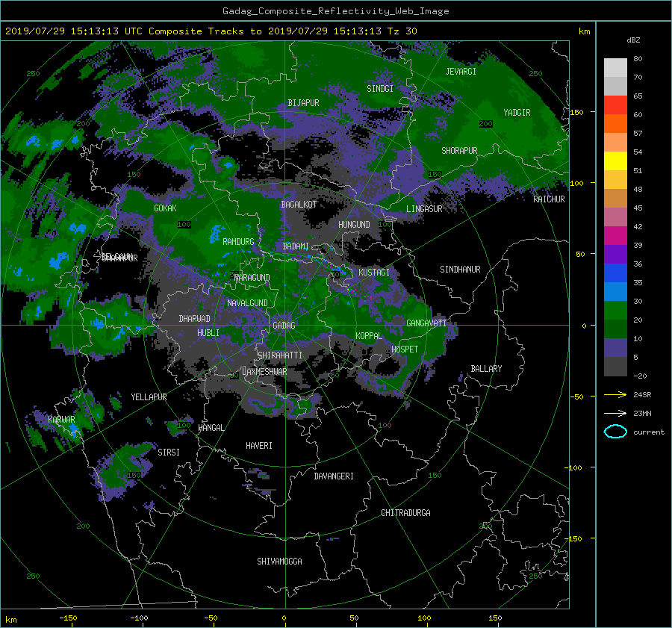
Task: Click the KARWAR city label
Action: coord(61,419)
